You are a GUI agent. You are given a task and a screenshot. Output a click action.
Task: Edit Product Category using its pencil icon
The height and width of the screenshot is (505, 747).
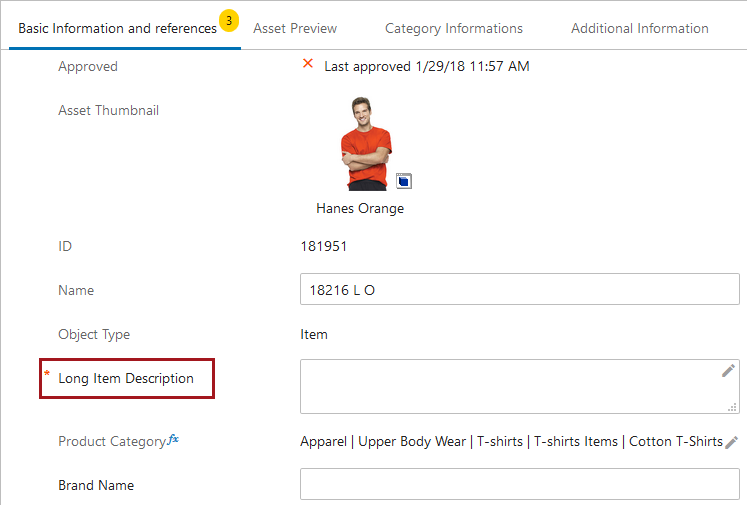(x=731, y=442)
